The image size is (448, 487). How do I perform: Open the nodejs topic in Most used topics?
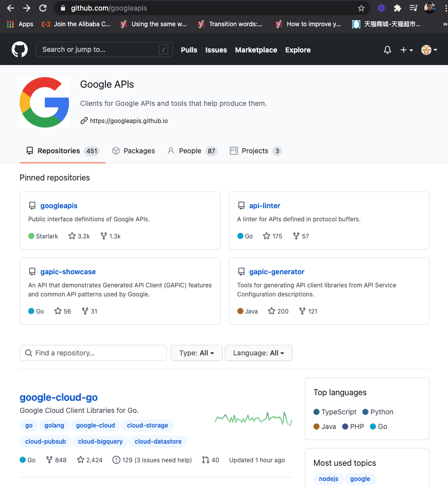pos(329,479)
